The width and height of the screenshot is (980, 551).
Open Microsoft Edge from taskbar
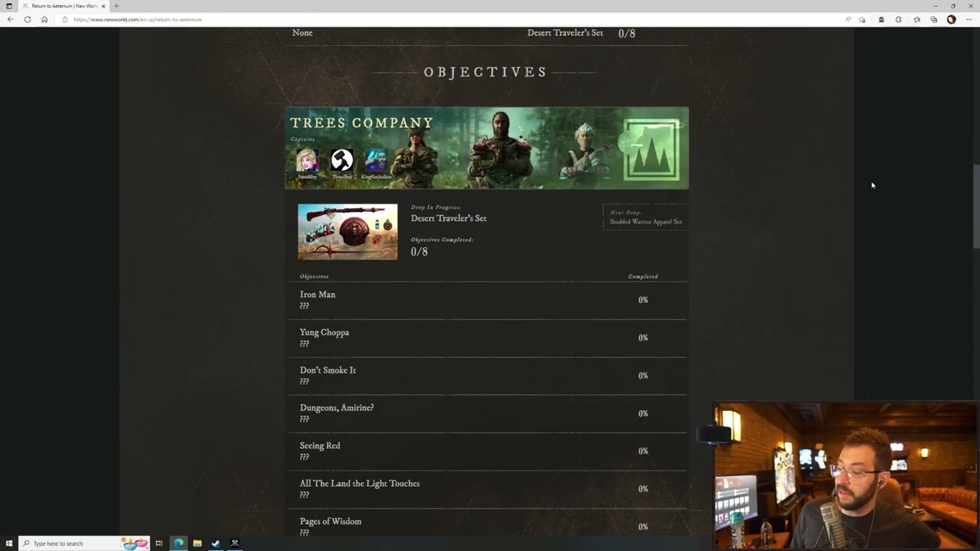pos(178,543)
